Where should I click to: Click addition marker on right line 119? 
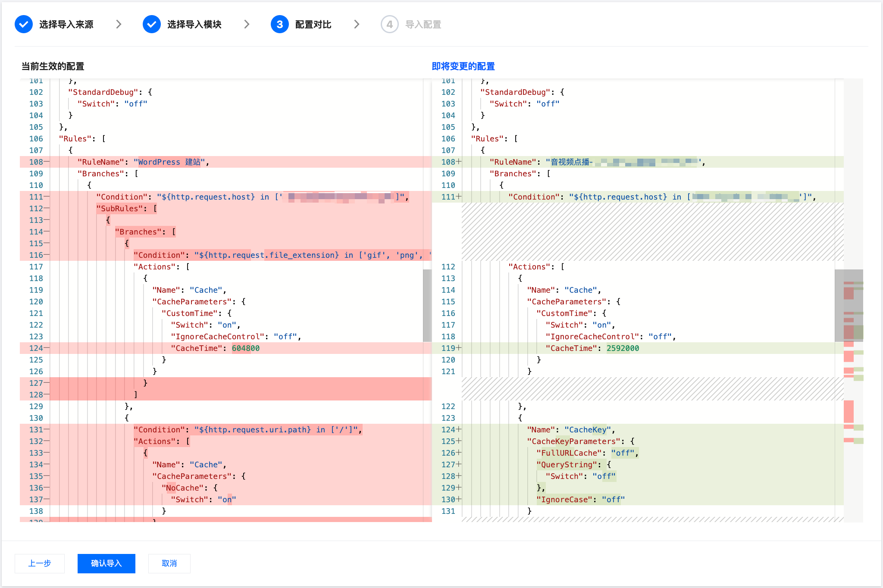click(x=459, y=348)
